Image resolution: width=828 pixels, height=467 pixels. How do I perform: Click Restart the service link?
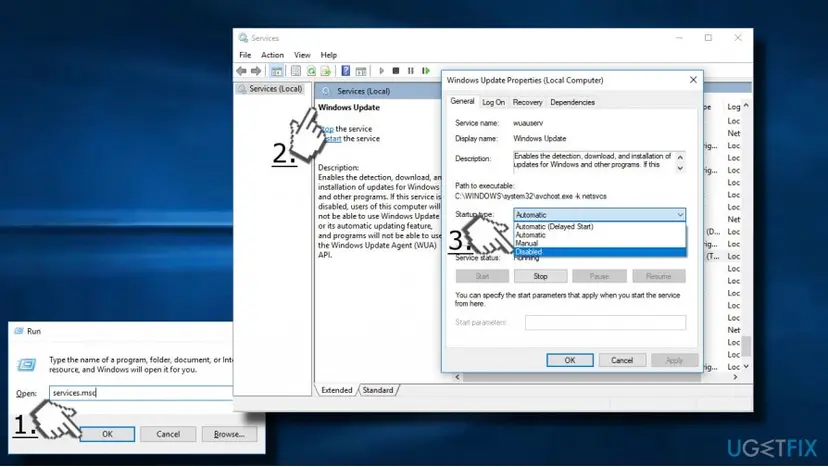pyautogui.click(x=332, y=139)
